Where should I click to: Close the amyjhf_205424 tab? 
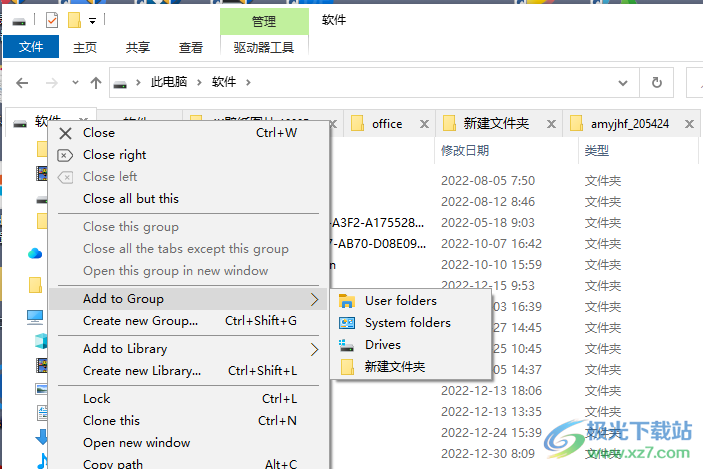(690, 124)
